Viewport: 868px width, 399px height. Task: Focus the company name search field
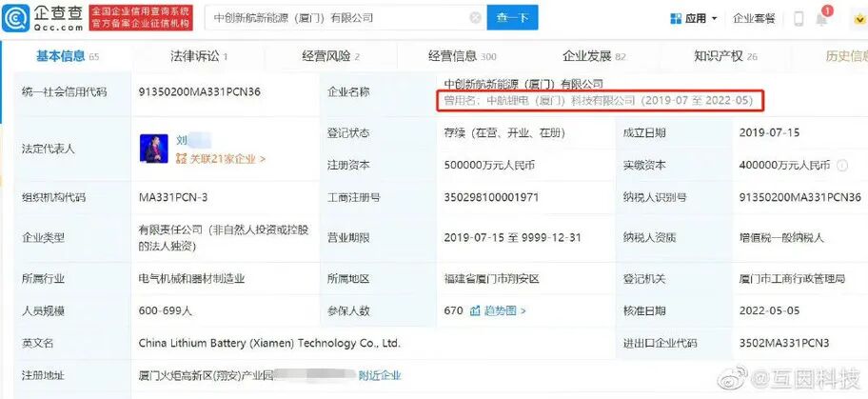click(346, 18)
